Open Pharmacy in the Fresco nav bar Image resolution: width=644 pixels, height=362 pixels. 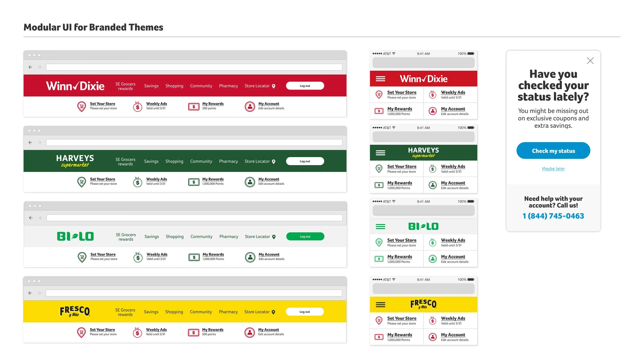click(228, 312)
